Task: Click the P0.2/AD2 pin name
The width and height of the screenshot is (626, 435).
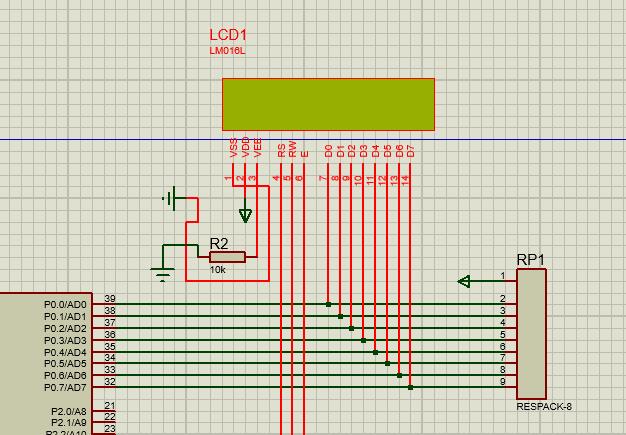Action: click(x=65, y=329)
